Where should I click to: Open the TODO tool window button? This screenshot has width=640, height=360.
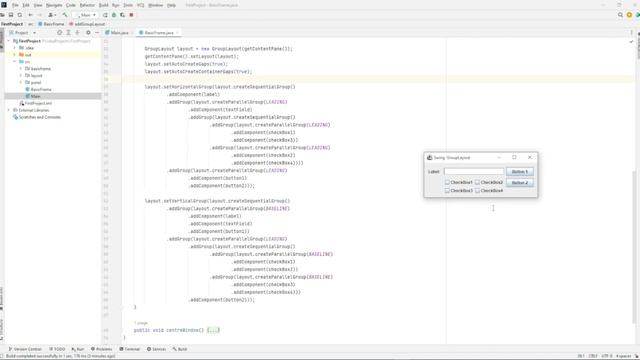(x=57, y=349)
